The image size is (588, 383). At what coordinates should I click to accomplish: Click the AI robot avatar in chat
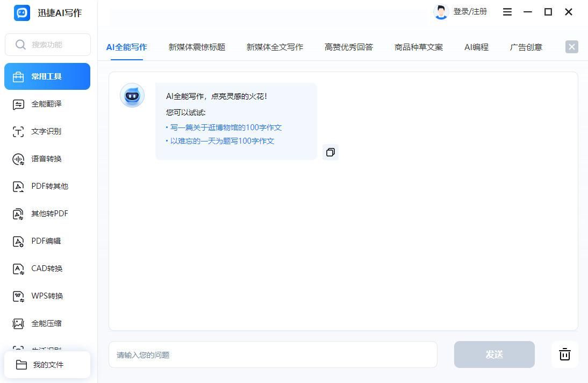132,95
